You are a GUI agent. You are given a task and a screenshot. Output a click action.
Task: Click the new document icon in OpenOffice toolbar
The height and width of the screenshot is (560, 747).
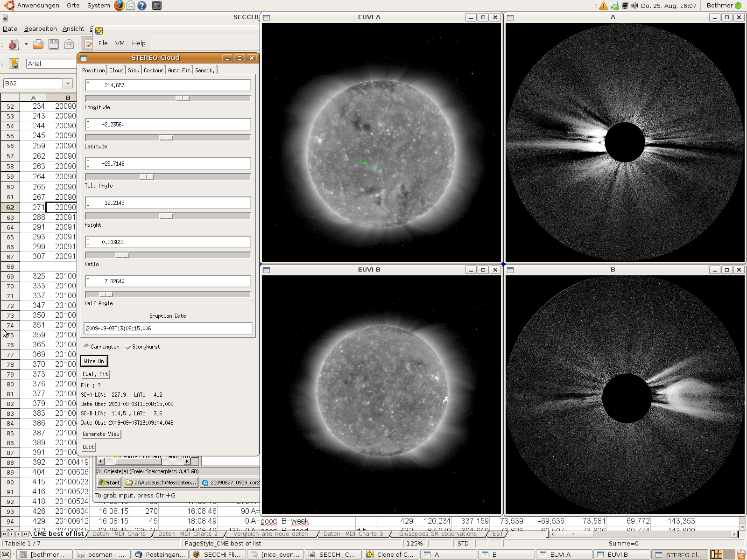(x=14, y=44)
